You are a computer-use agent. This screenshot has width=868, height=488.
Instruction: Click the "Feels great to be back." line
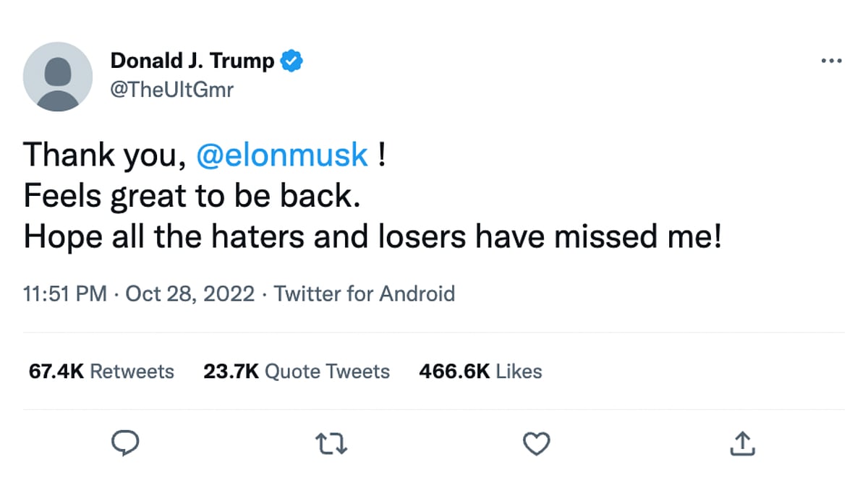[x=192, y=196]
